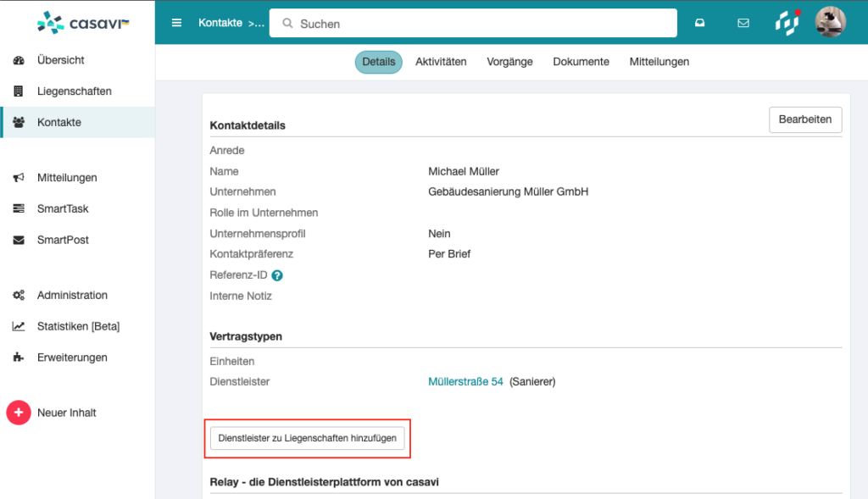Click the Bearbeiten button

tap(804, 120)
